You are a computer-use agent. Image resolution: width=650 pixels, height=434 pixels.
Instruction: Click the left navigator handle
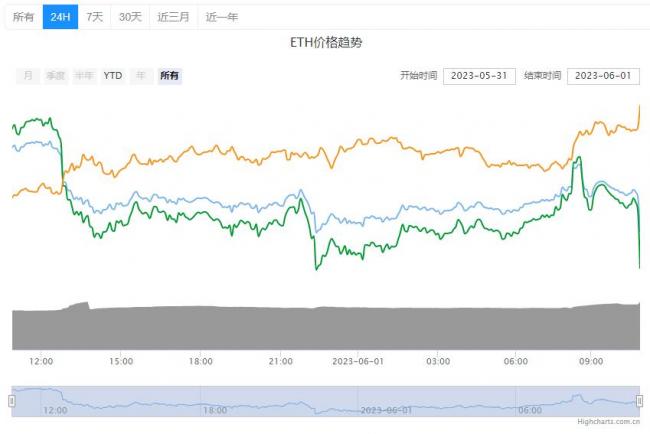point(12,401)
